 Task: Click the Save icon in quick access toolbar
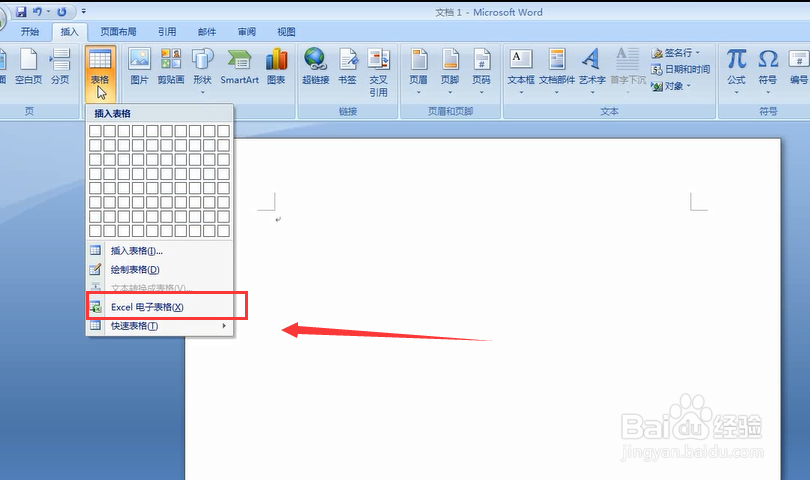(x=21, y=11)
